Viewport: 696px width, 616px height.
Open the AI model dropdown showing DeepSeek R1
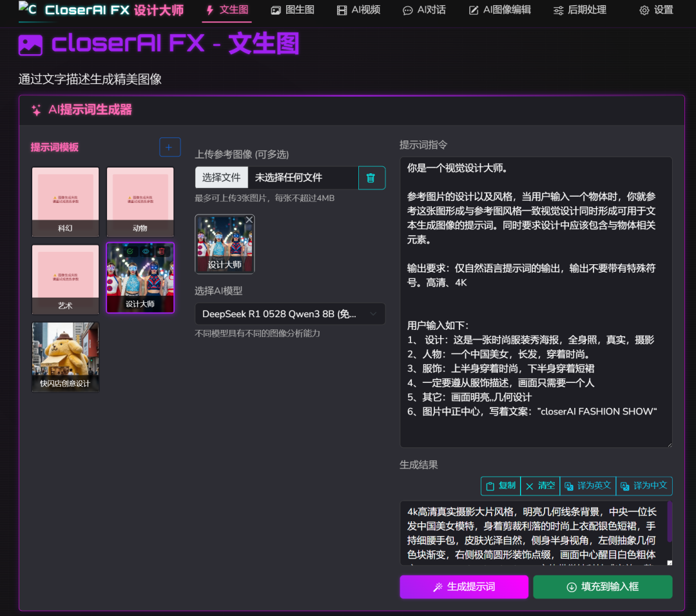coord(290,314)
